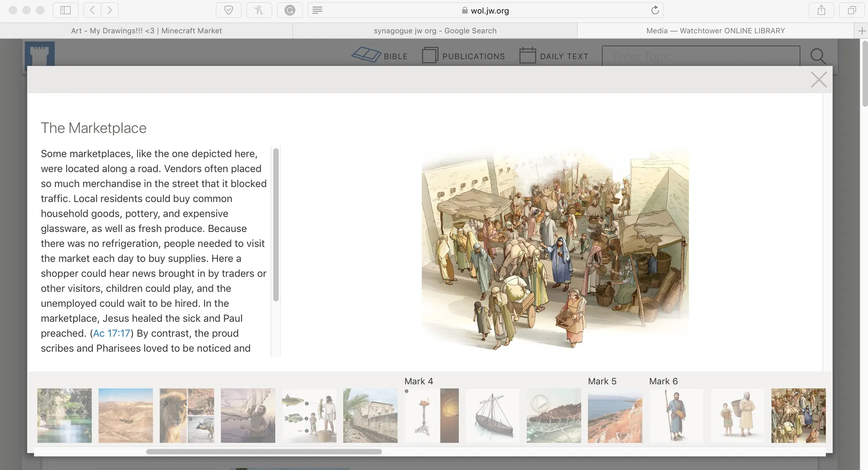
Task: Open the Daily Text calendar icon
Action: point(527,56)
